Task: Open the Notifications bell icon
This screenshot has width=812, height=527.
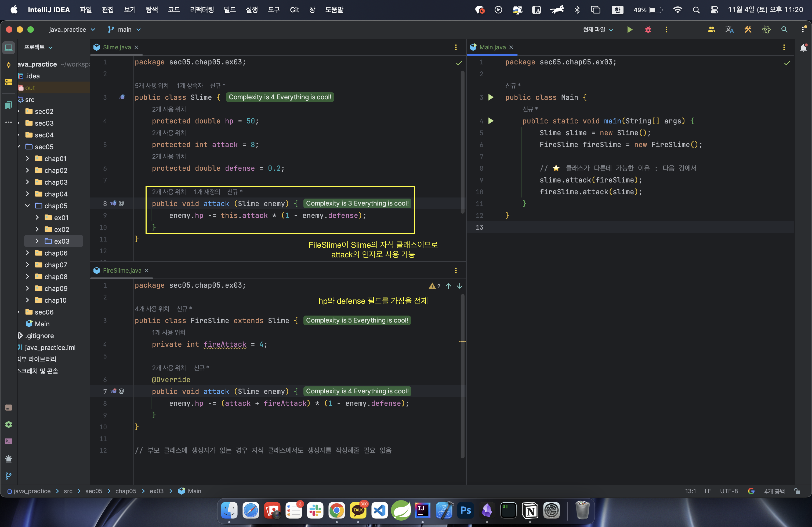Action: point(803,48)
